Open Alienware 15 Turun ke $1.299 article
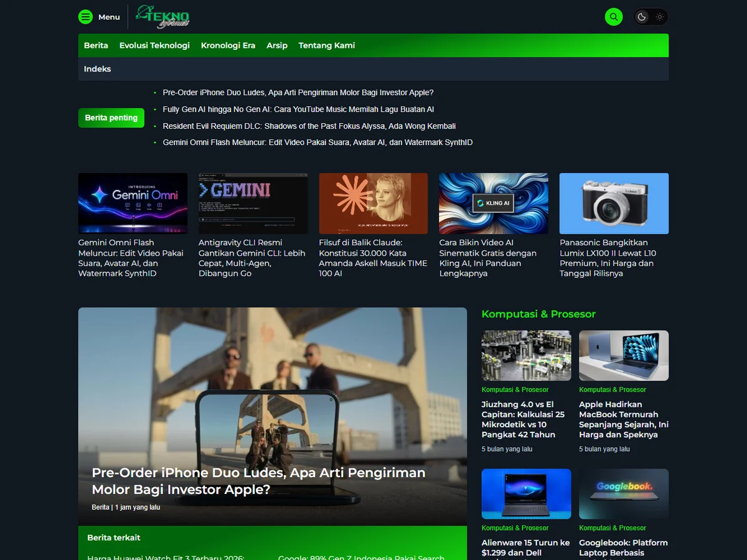The width and height of the screenshot is (747, 560). [526, 548]
